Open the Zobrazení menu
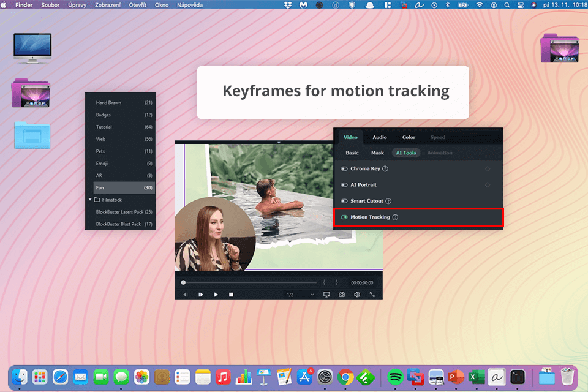The width and height of the screenshot is (588, 392). (x=108, y=5)
